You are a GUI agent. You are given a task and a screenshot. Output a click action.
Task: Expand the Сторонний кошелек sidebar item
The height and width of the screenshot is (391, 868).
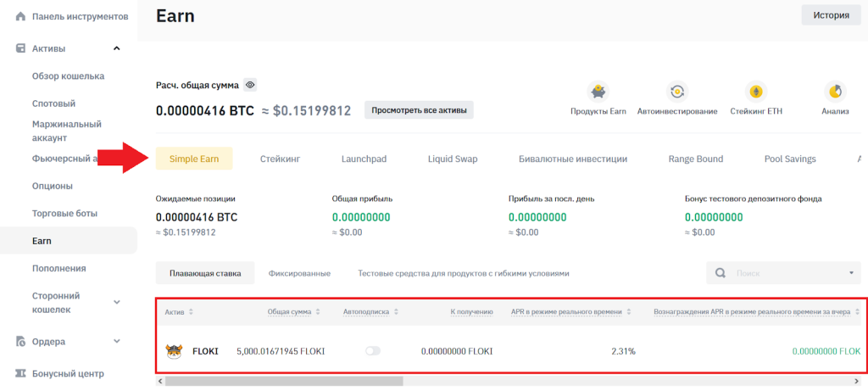(117, 302)
